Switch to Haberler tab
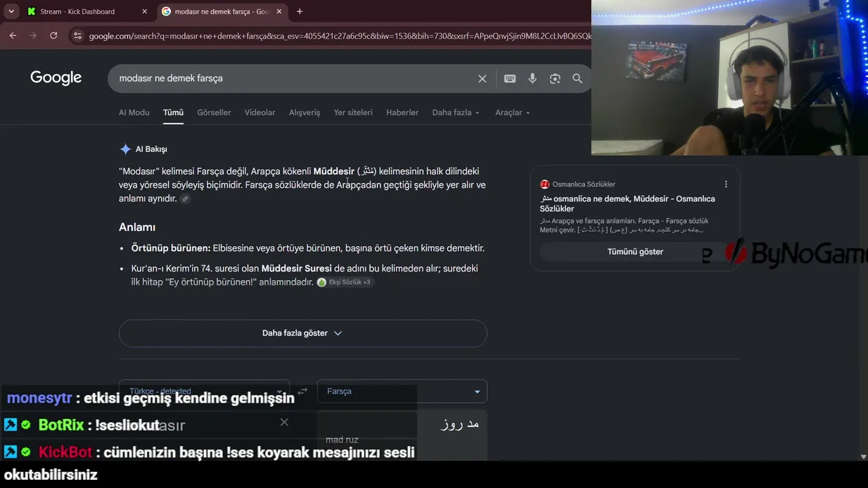Image resolution: width=868 pixels, height=488 pixels. pos(402,113)
